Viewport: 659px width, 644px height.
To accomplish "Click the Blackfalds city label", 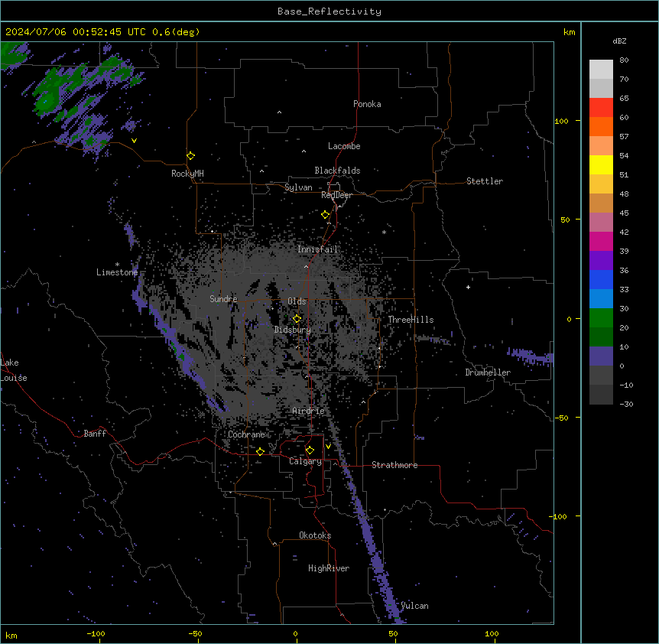I will pyautogui.click(x=337, y=171).
